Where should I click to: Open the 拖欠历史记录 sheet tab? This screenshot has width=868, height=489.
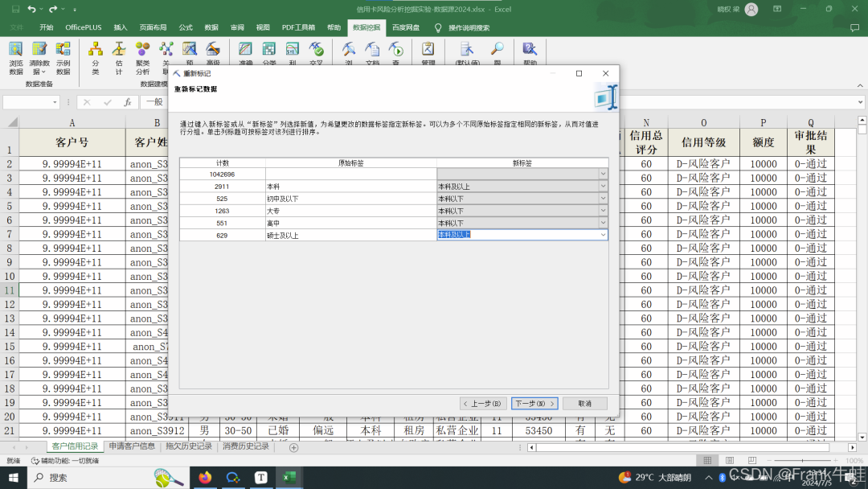tap(189, 446)
